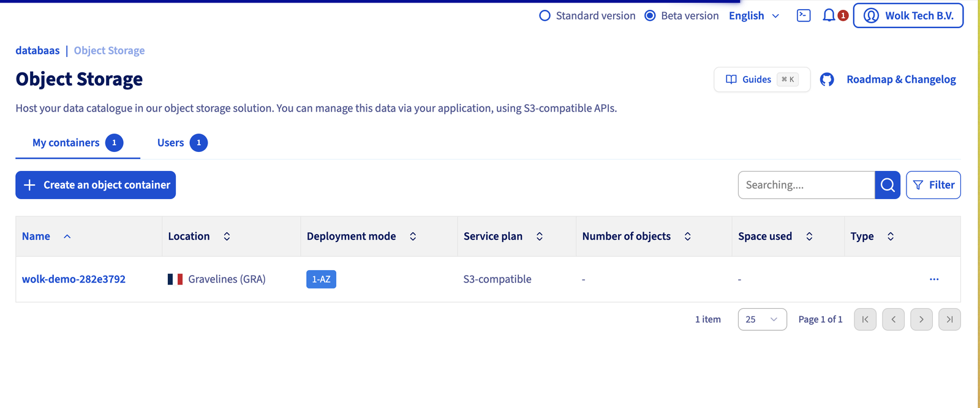Click Create an object container button
The width and height of the screenshot is (980, 408).
pyautogui.click(x=96, y=185)
